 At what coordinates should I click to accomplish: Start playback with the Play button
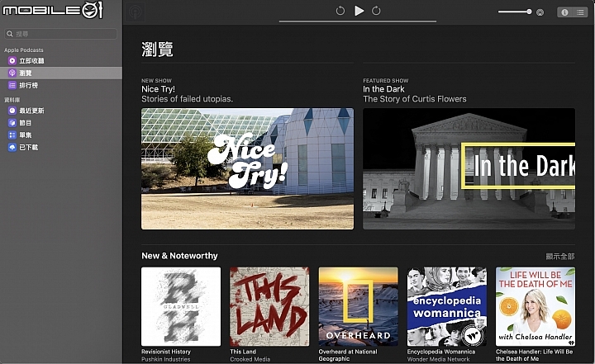pos(359,11)
